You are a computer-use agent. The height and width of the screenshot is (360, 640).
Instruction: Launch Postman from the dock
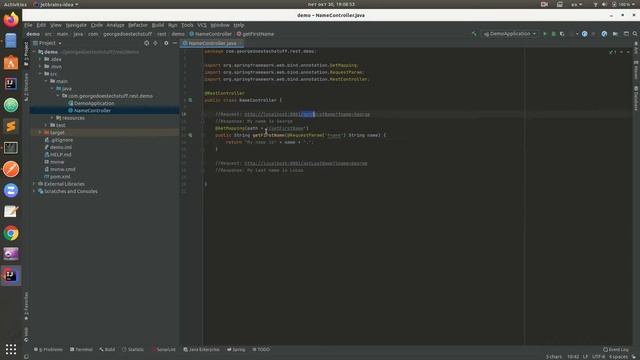click(11, 169)
